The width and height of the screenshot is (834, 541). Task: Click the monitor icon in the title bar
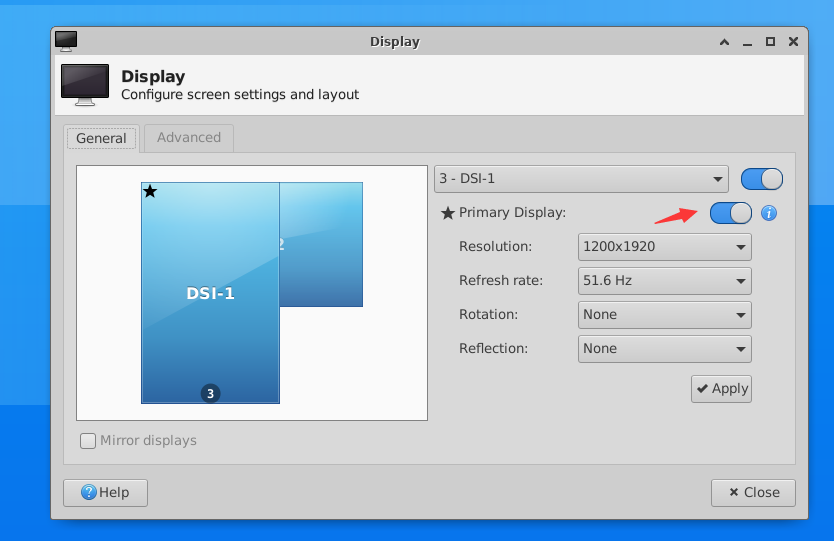66,41
